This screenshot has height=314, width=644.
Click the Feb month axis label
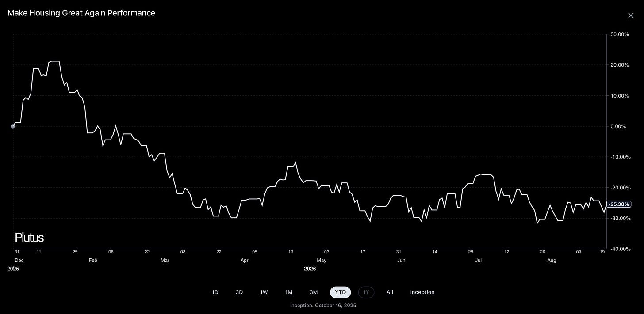click(93, 261)
